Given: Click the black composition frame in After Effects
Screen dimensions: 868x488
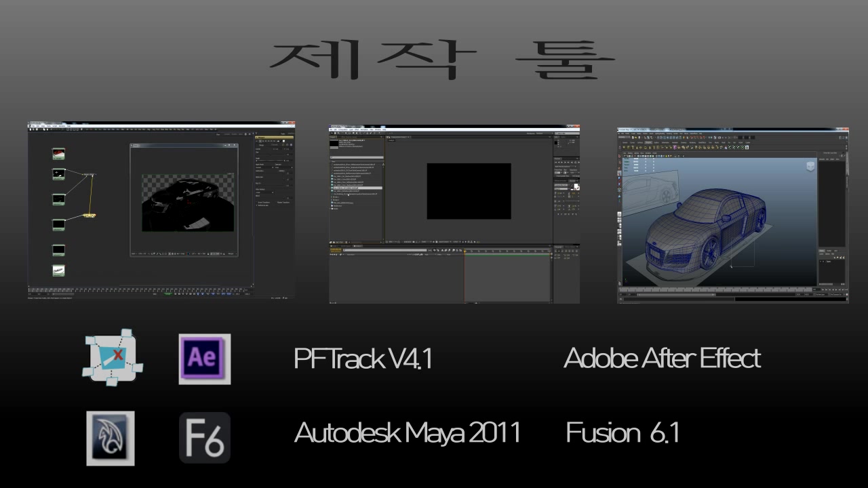Looking at the screenshot, I should [x=469, y=190].
